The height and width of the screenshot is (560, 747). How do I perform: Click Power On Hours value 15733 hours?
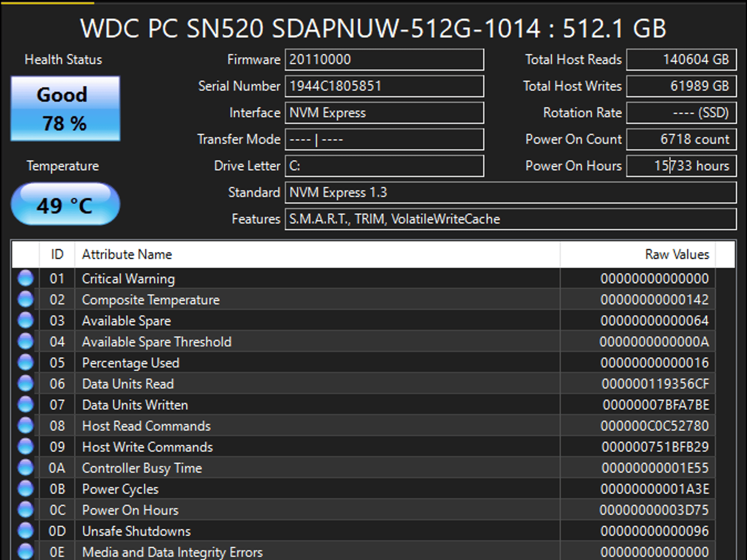tap(681, 166)
